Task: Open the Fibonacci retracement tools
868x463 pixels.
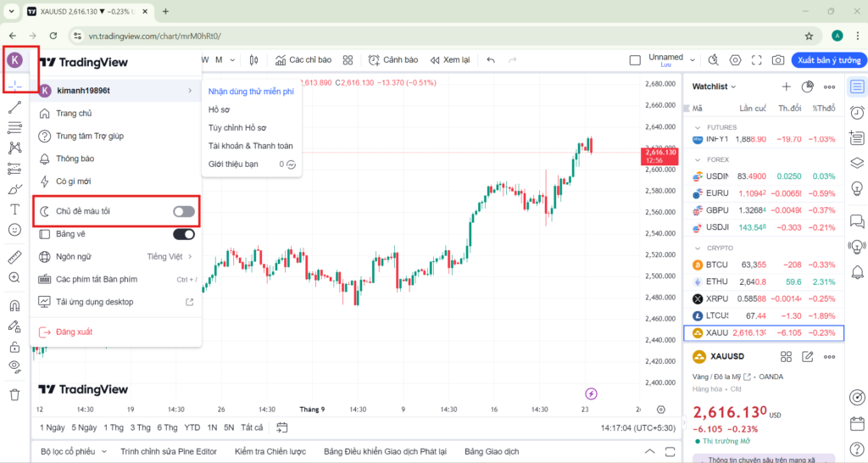Action: pos(15,127)
